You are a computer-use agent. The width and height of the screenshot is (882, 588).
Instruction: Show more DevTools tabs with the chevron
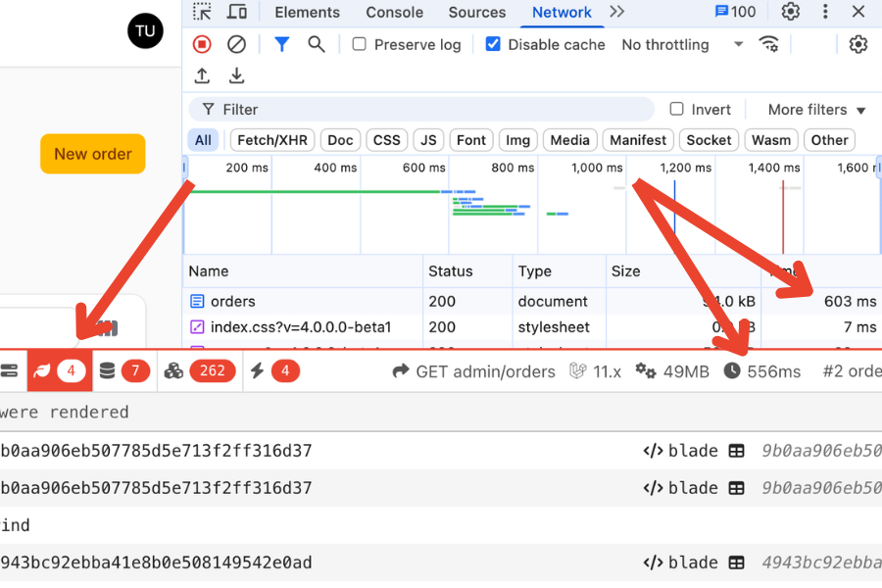[x=616, y=12]
